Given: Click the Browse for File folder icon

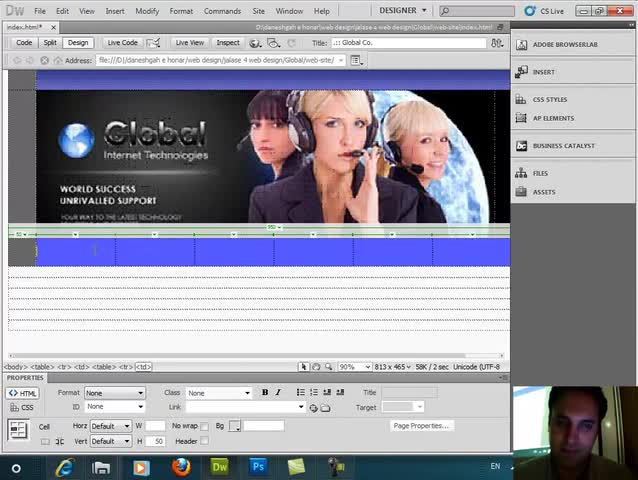Looking at the screenshot, I should [x=326, y=408].
